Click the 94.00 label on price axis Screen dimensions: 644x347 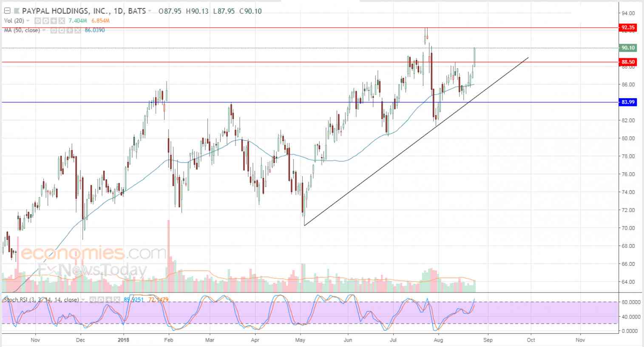click(628, 14)
